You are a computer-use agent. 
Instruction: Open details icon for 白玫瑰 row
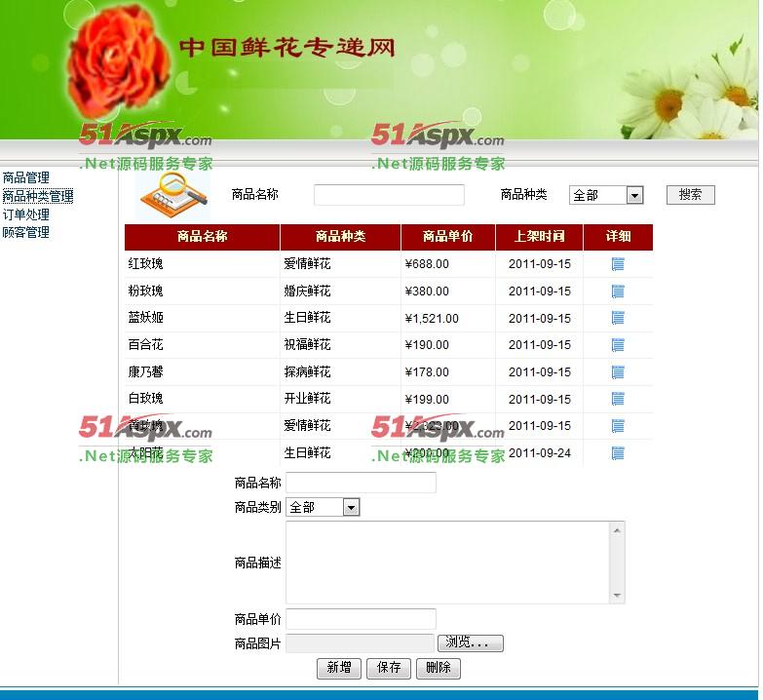point(618,399)
